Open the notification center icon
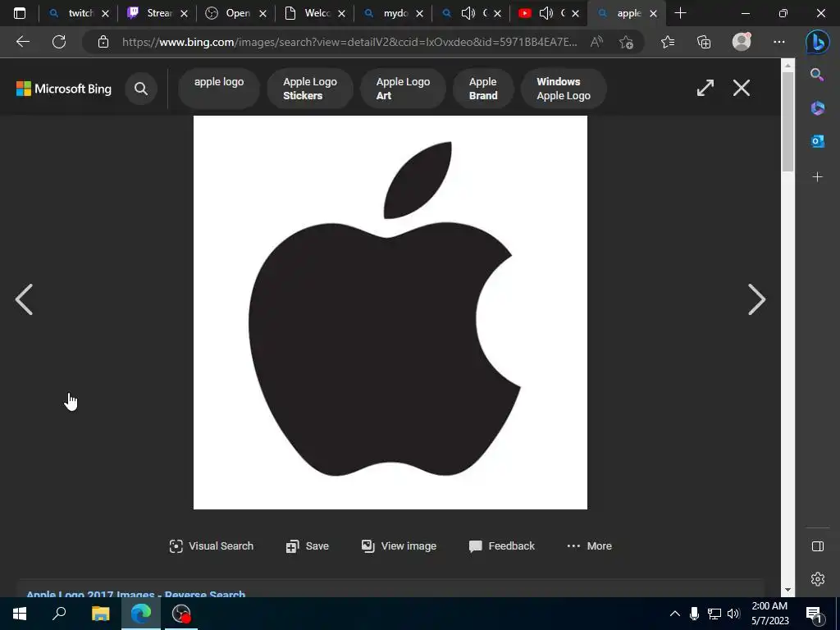This screenshot has width=840, height=630. point(814,614)
